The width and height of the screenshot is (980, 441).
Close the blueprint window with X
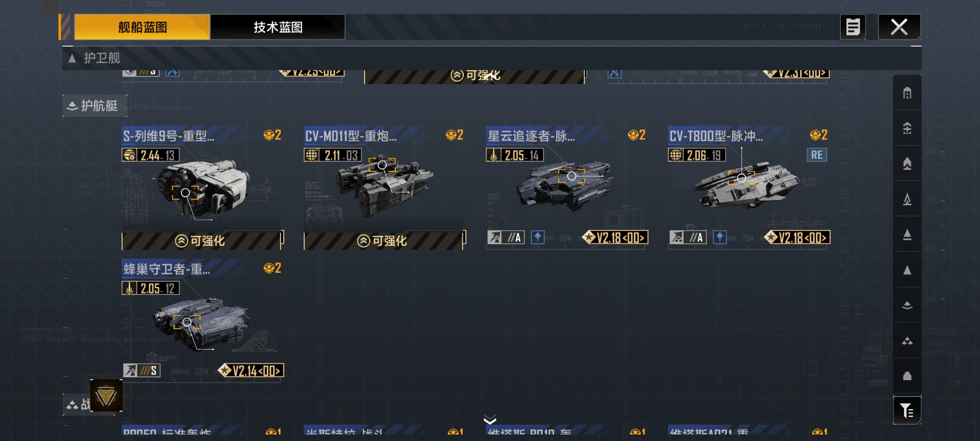(899, 27)
